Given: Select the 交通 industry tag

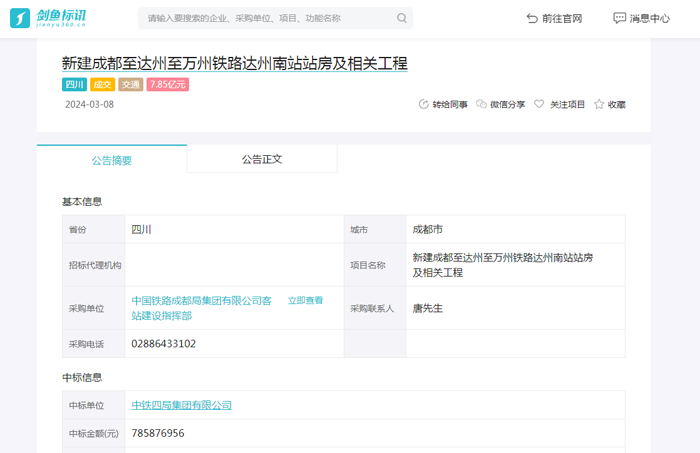Looking at the screenshot, I should pos(131,84).
